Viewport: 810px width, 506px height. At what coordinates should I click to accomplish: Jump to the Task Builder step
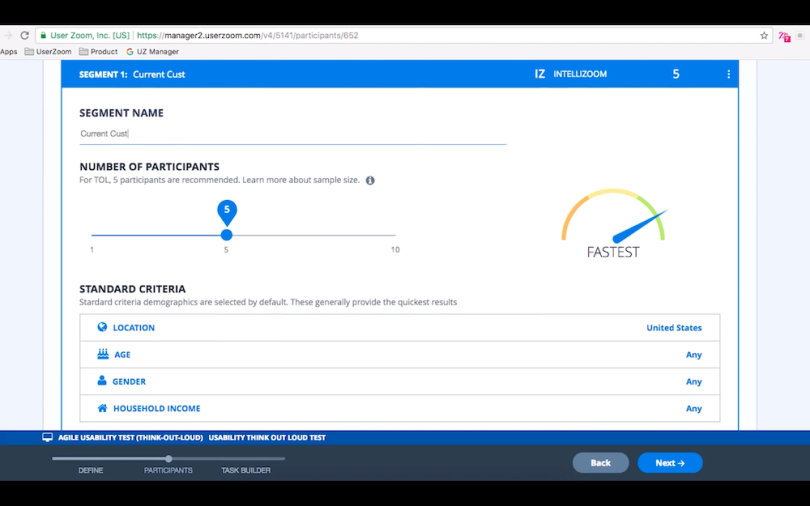[246, 470]
